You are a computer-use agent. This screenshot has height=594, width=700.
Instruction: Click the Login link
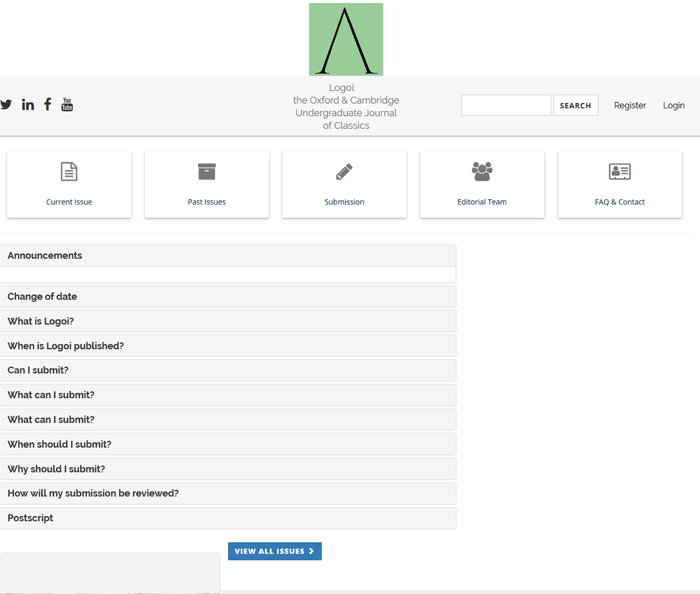coord(674,106)
